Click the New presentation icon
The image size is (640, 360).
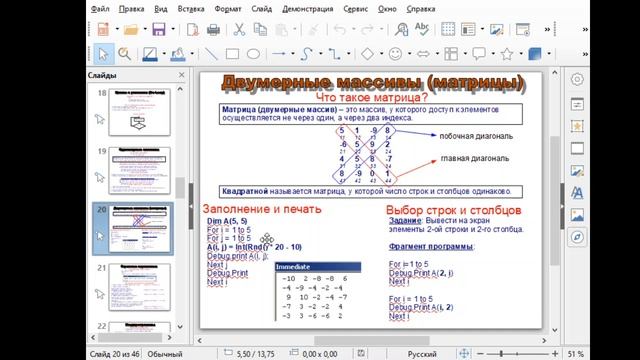pyautogui.click(x=103, y=29)
